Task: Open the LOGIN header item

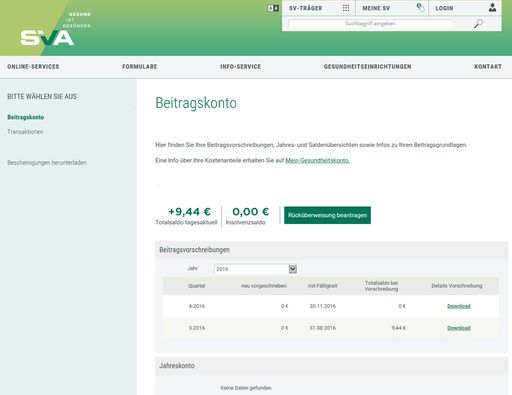Action: [444, 8]
